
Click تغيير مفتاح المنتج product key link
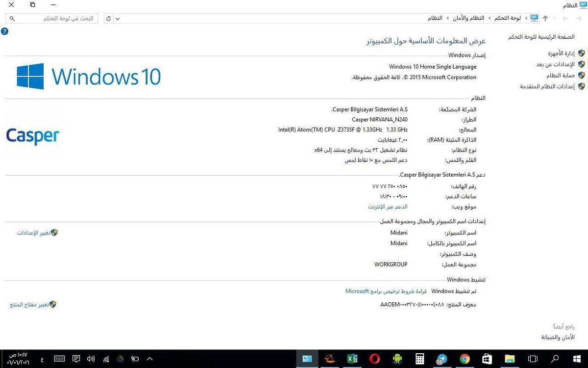pos(29,305)
